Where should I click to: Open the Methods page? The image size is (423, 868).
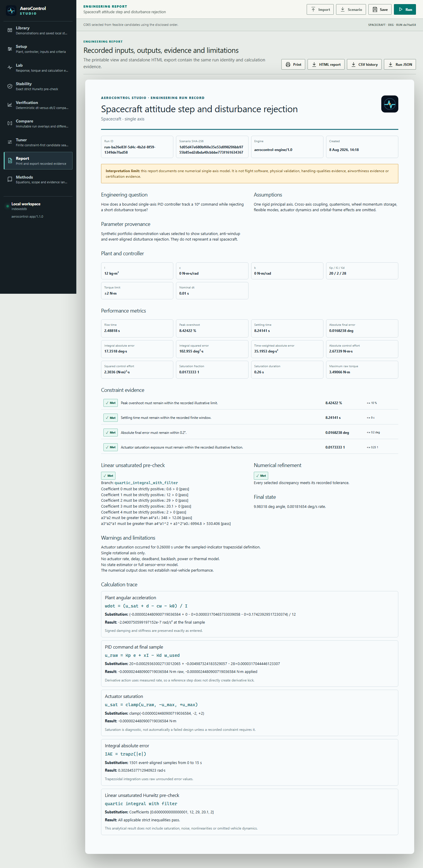click(38, 179)
